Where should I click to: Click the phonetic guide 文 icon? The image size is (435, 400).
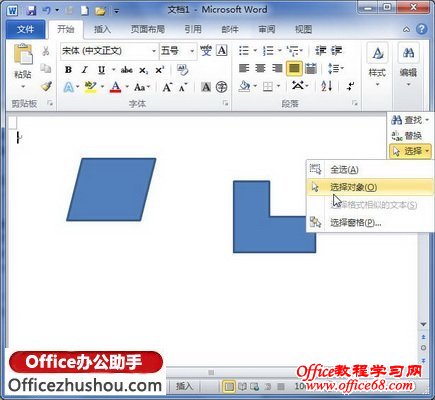(206, 51)
